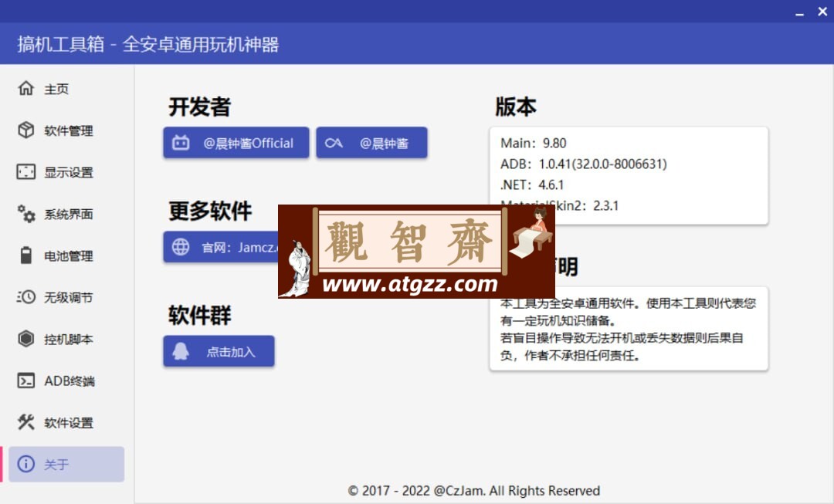The image size is (834, 504).
Task: Close the 搞机工具箱 window
Action: (822, 12)
